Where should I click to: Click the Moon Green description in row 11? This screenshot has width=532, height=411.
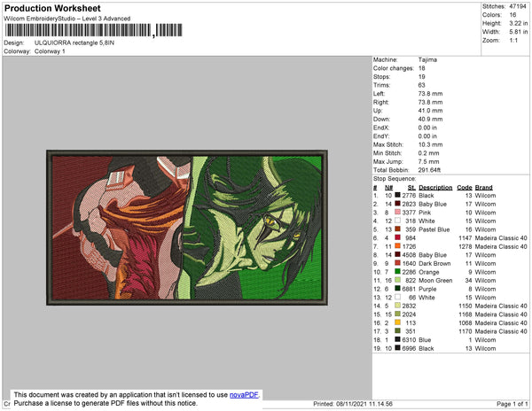pyautogui.click(x=435, y=280)
